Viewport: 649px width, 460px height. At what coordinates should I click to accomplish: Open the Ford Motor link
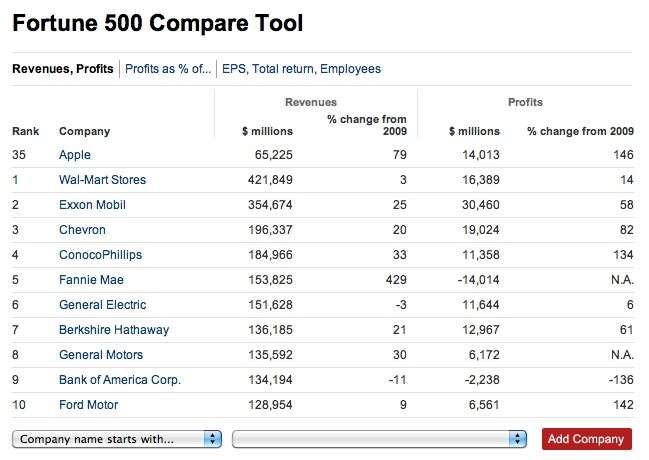pyautogui.click(x=89, y=405)
